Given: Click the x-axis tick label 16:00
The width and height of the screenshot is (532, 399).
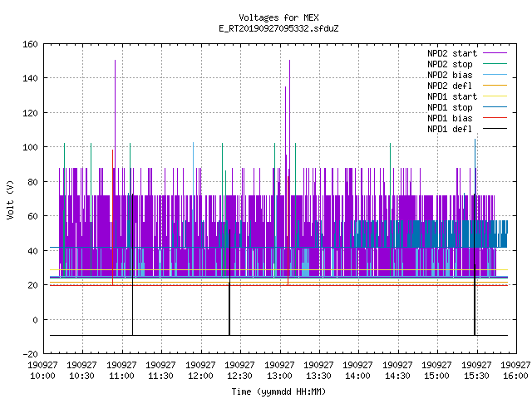Looking at the screenshot, I should click(515, 376).
